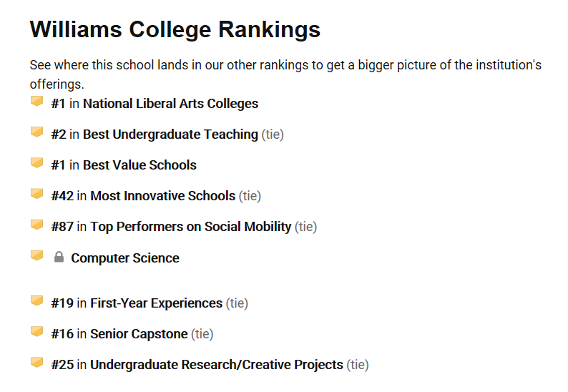Open the Most Innovative Schools ranking
The image size is (568, 392).
pos(162,196)
